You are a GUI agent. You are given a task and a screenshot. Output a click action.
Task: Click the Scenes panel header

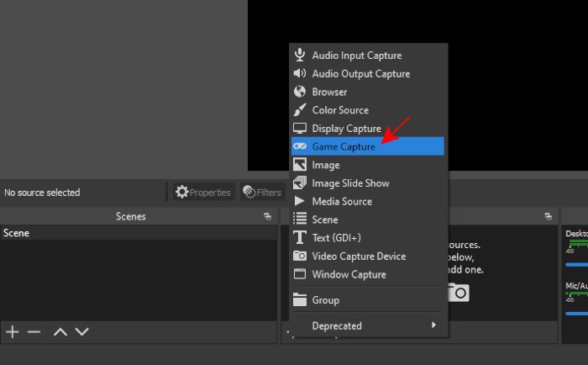click(x=139, y=216)
